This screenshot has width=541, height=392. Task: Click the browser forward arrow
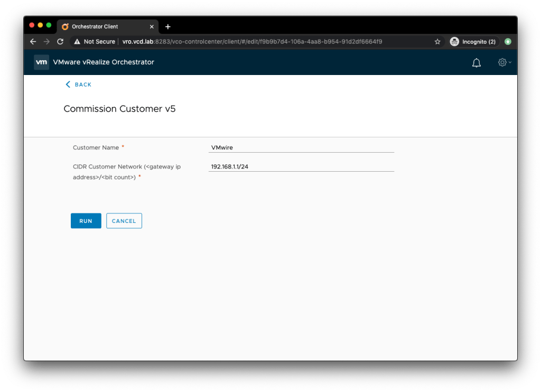pos(46,42)
